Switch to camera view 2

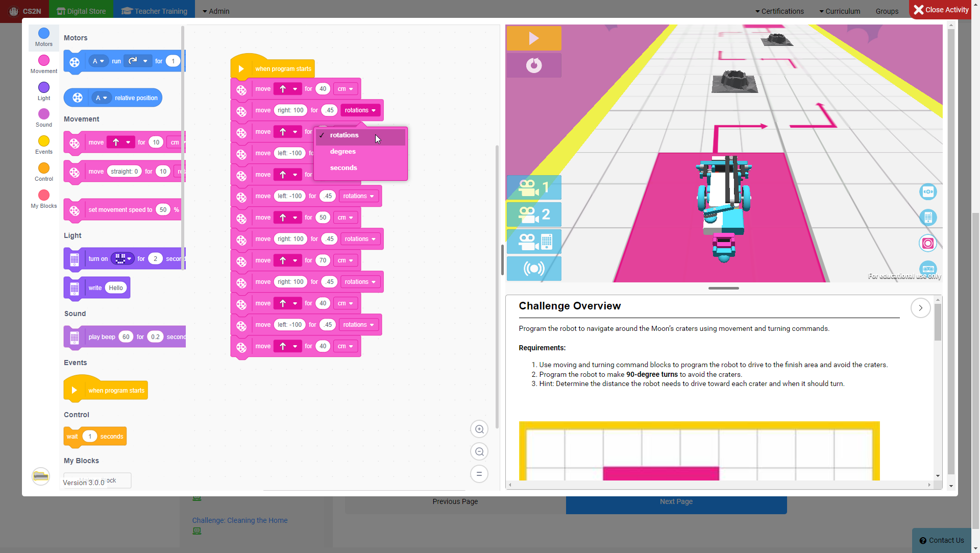coord(534,214)
